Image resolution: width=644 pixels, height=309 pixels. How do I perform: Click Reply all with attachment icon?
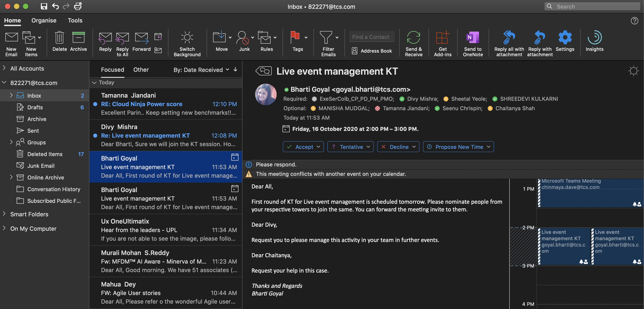pyautogui.click(x=509, y=38)
